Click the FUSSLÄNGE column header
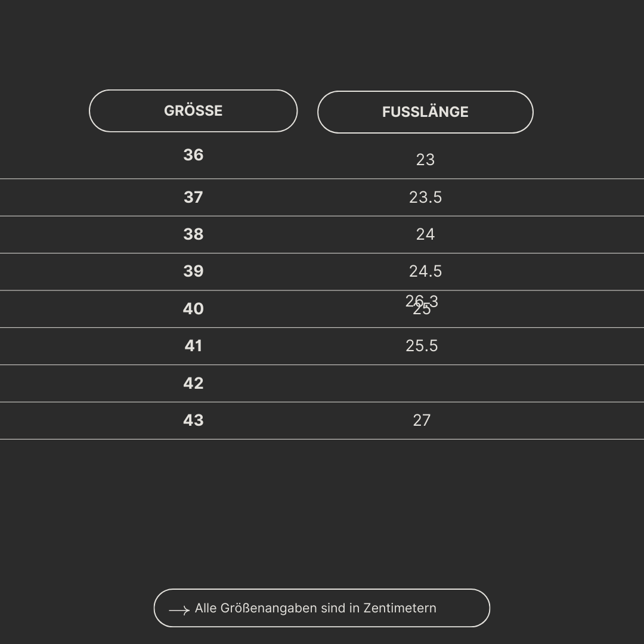Screen dimensions: 644x644 425,112
